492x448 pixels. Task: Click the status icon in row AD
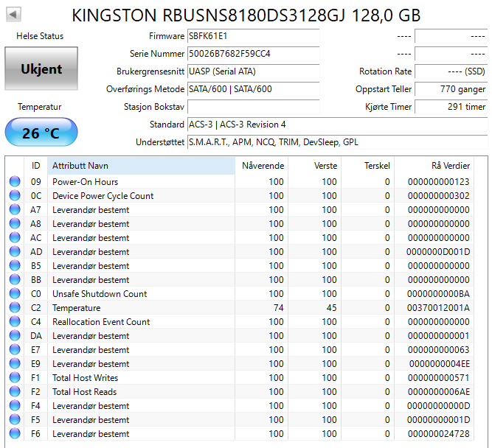(x=15, y=251)
